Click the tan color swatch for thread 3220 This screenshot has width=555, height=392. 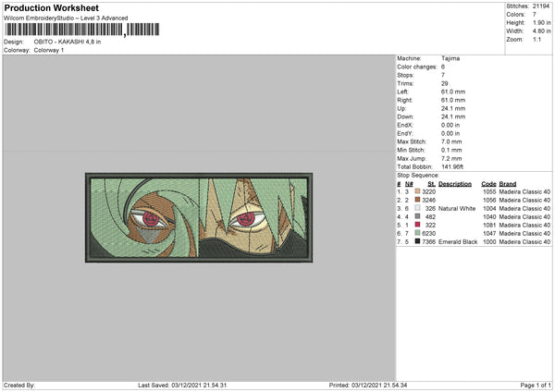click(418, 191)
